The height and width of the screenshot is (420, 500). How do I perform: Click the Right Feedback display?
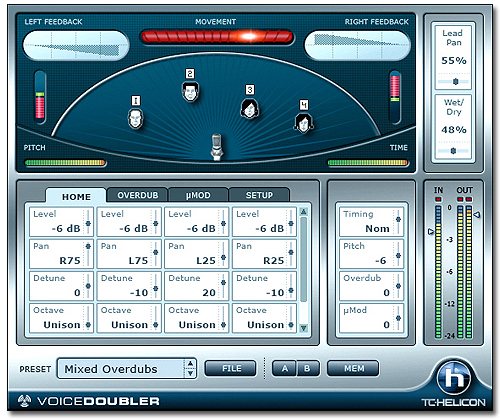(x=357, y=46)
